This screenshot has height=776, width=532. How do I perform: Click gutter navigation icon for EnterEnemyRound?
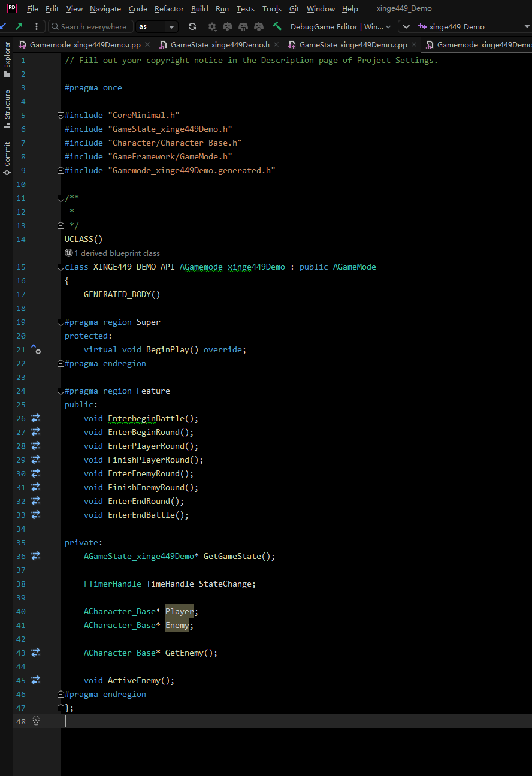point(35,473)
